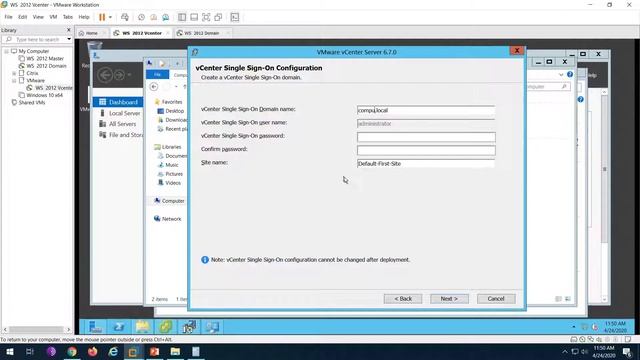Click the revert snapshot toolbar icon

click(x=153, y=17)
